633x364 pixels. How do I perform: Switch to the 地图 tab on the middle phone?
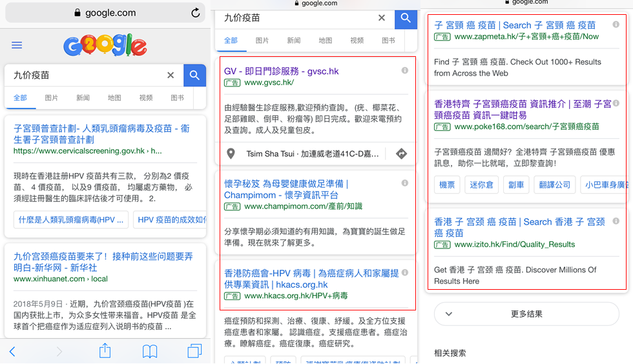coord(326,41)
